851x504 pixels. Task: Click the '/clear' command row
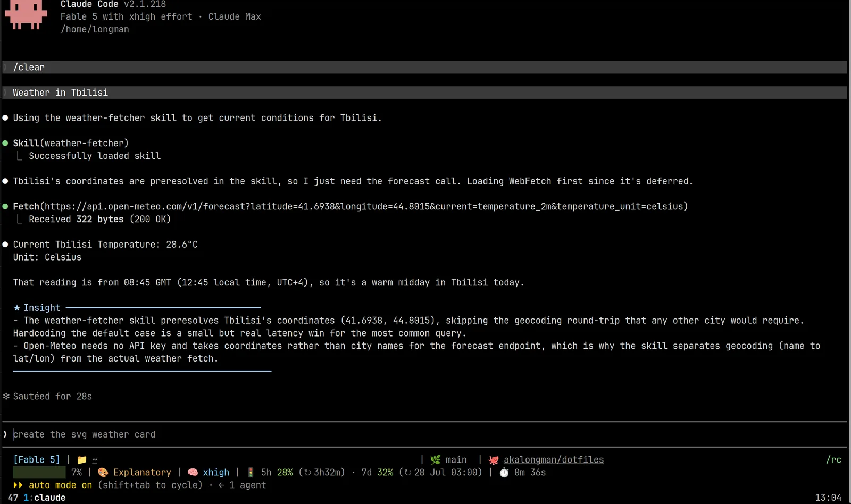pos(424,68)
